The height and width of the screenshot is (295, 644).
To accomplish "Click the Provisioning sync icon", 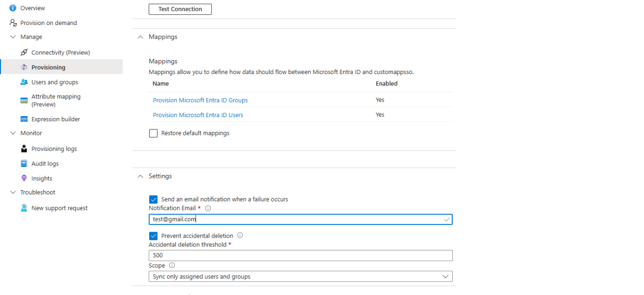I will click(x=24, y=67).
